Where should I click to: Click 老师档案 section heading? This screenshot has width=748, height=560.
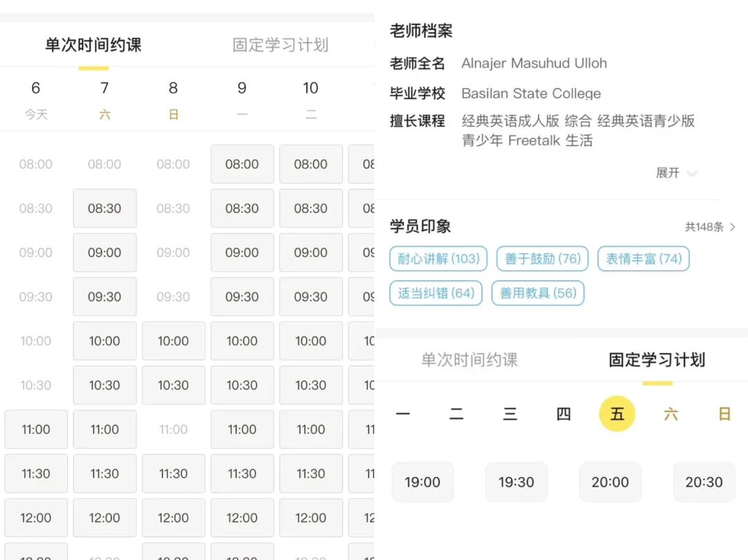click(x=421, y=31)
